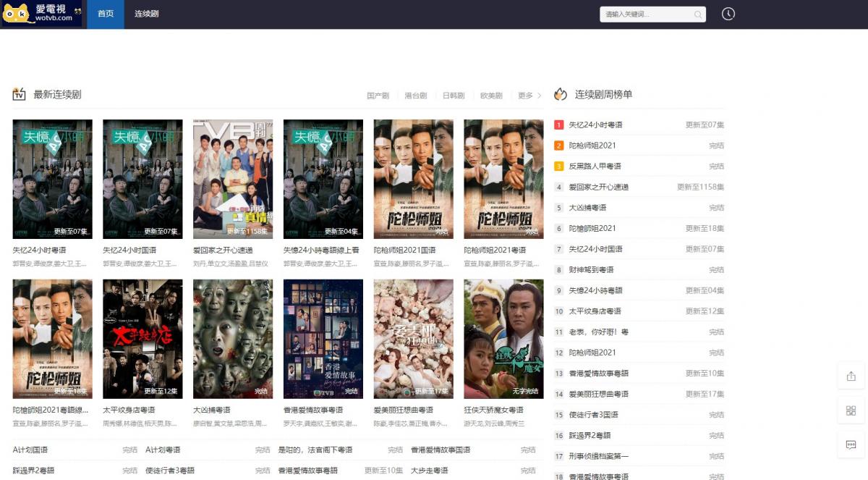The image size is (868, 480).
Task: Open 爱回家之开心速递 poster thumbnail
Action: pos(233,179)
